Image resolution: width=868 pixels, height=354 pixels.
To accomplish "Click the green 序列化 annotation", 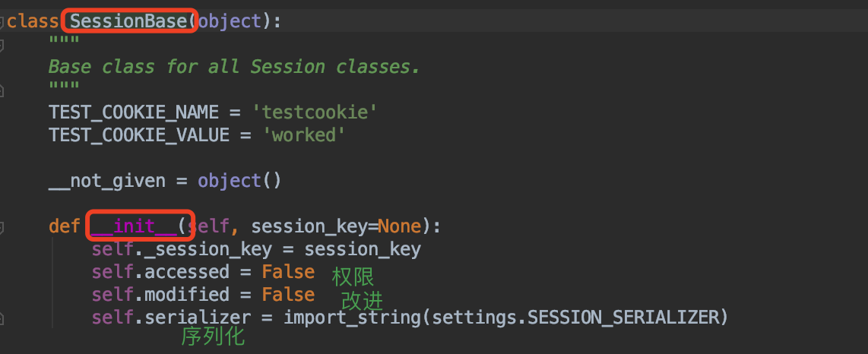I will pos(213,337).
